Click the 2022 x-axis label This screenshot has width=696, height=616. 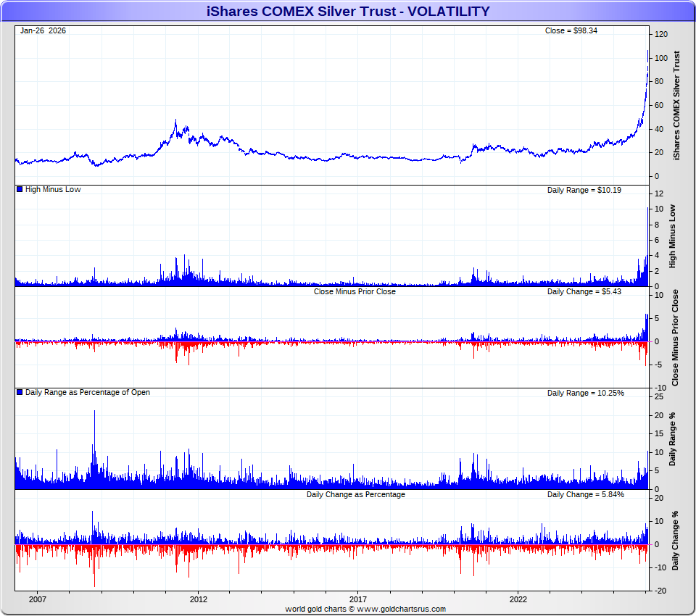click(x=518, y=599)
